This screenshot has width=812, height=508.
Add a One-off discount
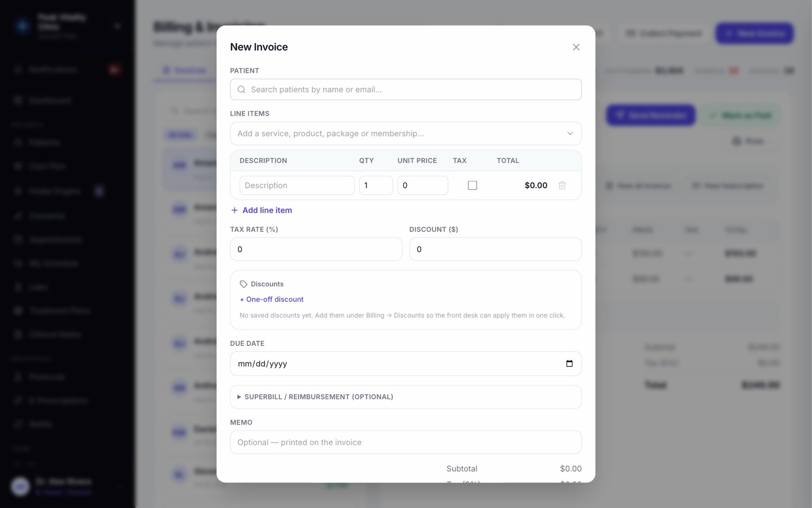272,299
